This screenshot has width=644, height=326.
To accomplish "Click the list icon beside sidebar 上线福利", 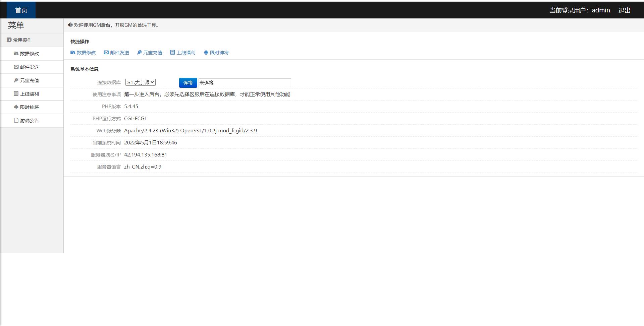I will pyautogui.click(x=16, y=93).
